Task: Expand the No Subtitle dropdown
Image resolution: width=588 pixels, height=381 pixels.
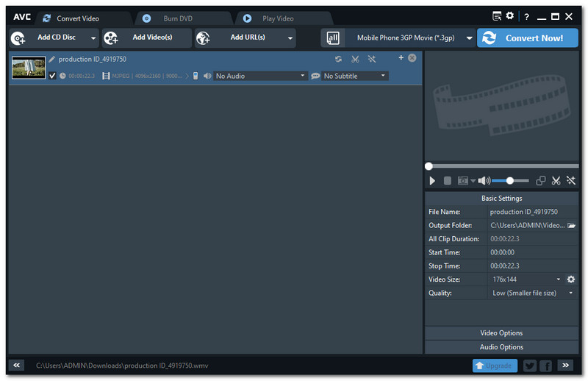Action: 354,76
